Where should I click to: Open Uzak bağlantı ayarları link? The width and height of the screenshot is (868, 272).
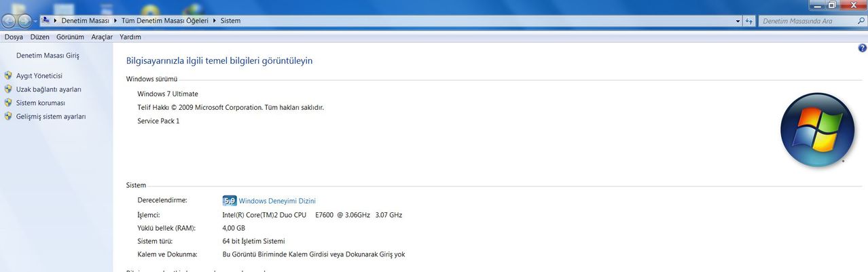(48, 90)
